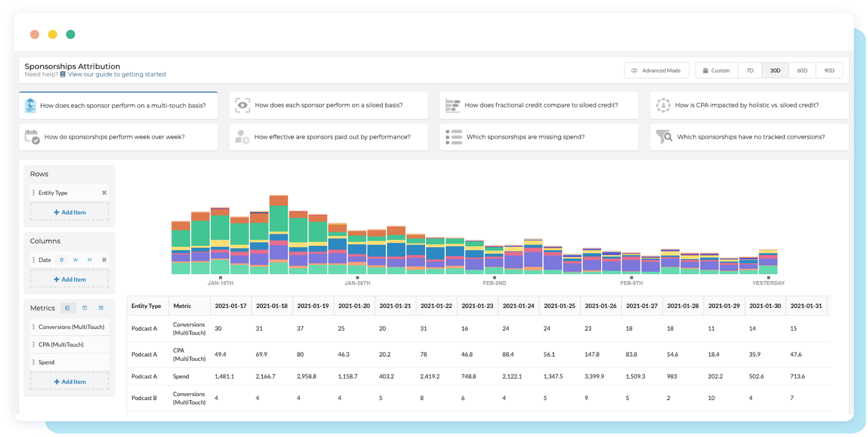Viewport: 868px width, 437px height.
Task: Click the calendar icon for week over week
Action: pyautogui.click(x=32, y=137)
